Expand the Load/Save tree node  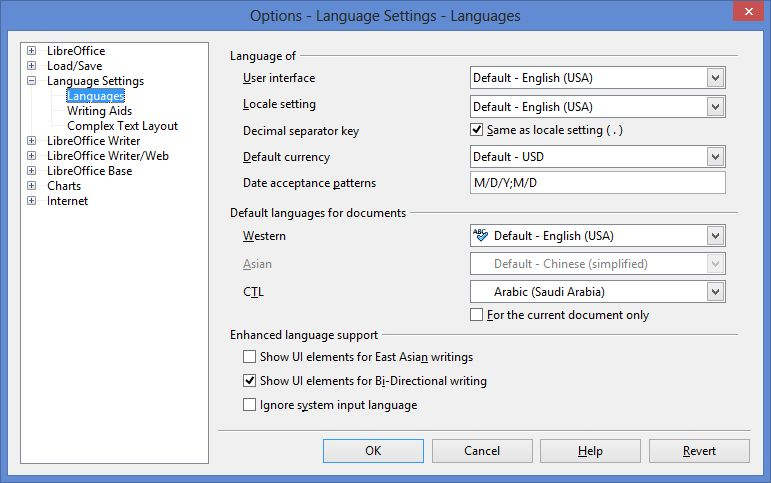point(31,65)
